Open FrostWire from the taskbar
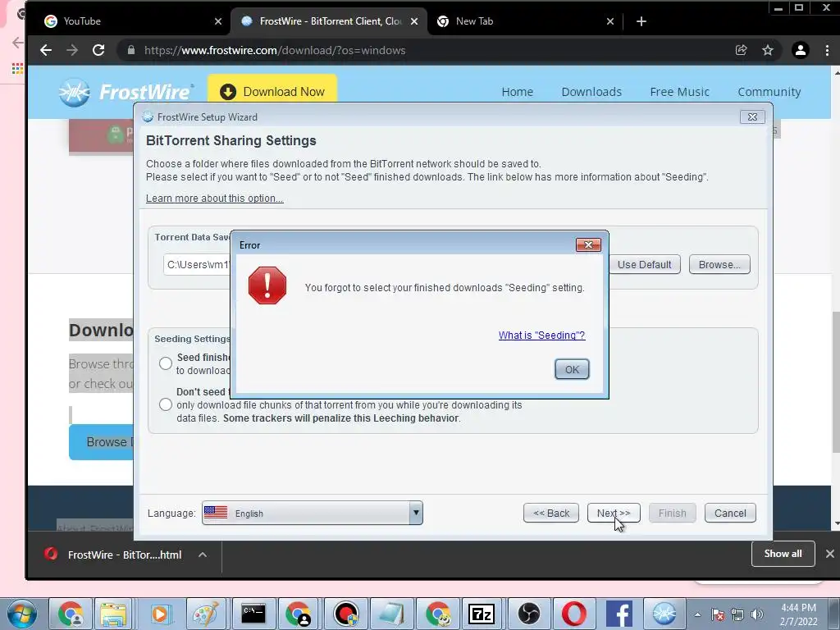Screen dimensions: 840x630 point(664,614)
